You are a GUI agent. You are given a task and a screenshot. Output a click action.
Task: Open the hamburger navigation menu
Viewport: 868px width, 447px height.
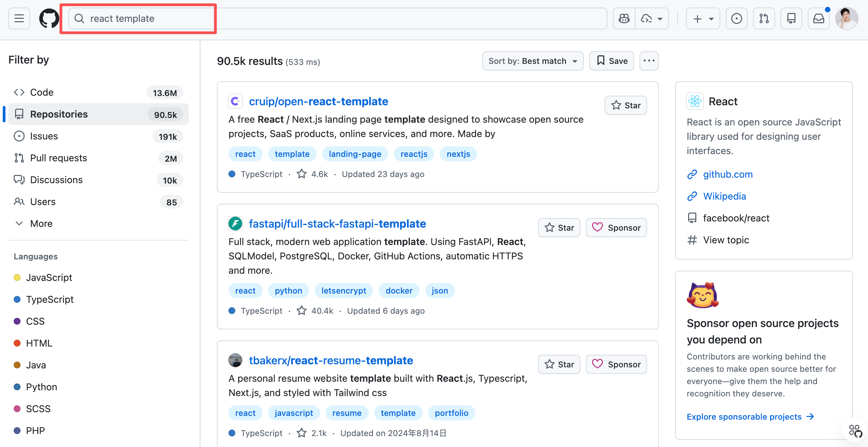19,18
